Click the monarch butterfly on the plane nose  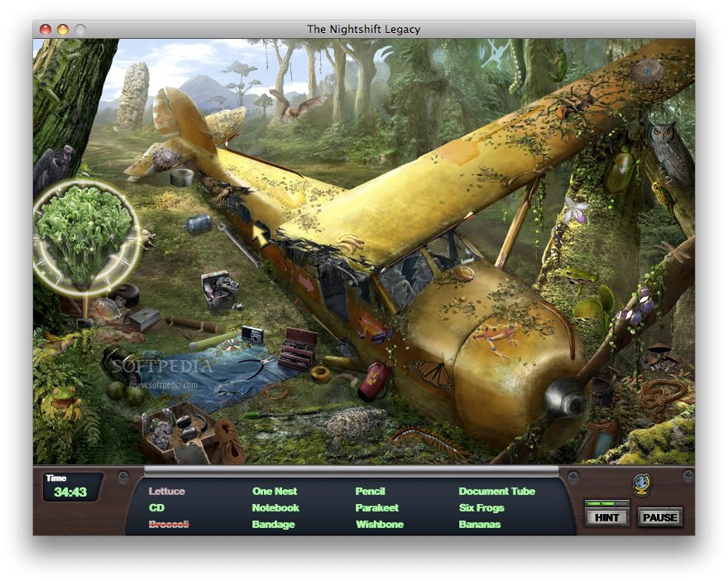click(x=432, y=373)
